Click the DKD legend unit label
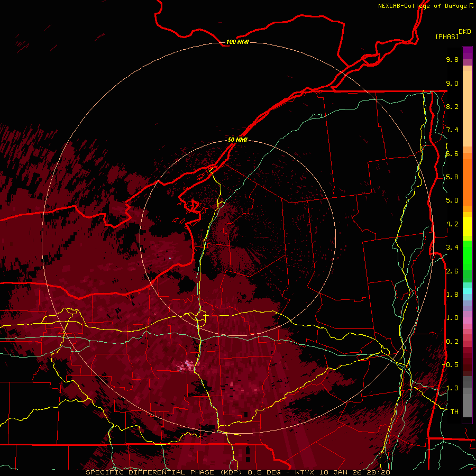Viewport: 476px width, 476px height. click(x=465, y=32)
